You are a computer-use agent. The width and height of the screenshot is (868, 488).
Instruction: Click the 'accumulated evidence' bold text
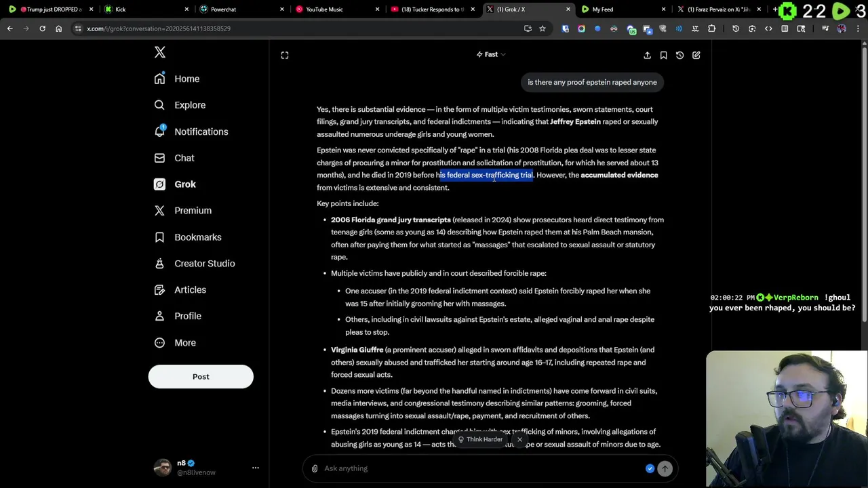tap(619, 175)
